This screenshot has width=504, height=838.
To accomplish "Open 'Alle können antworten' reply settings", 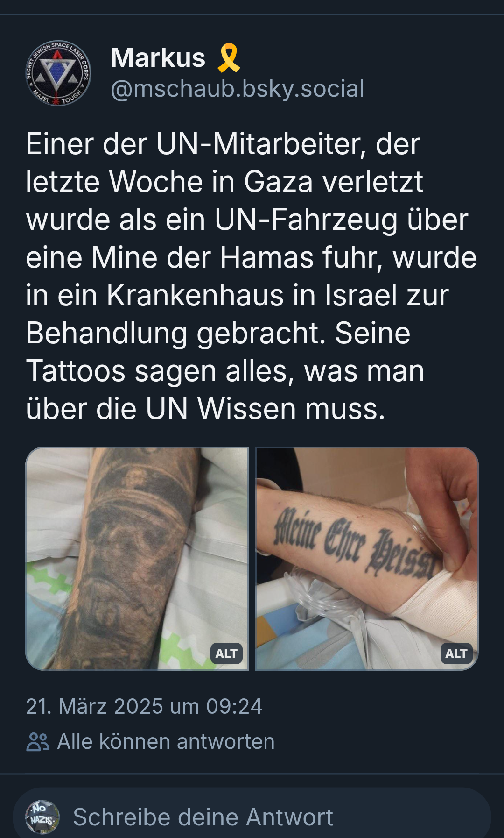I will point(166,742).
